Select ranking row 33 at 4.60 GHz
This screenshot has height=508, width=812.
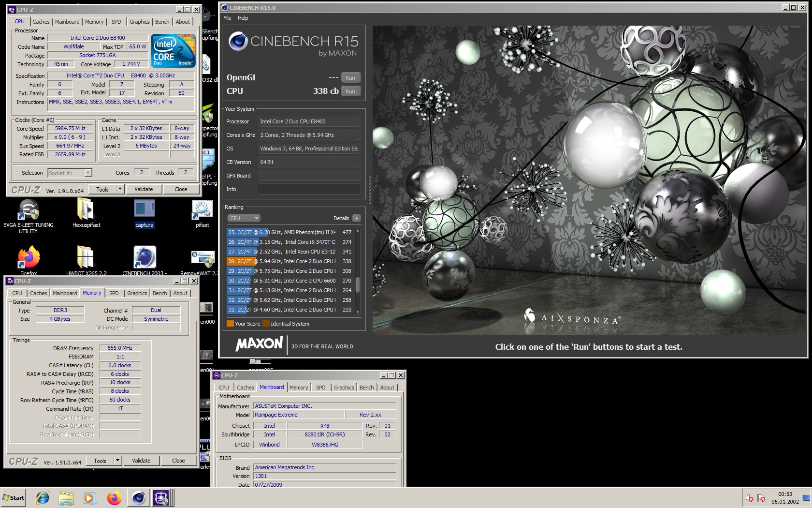[290, 310]
